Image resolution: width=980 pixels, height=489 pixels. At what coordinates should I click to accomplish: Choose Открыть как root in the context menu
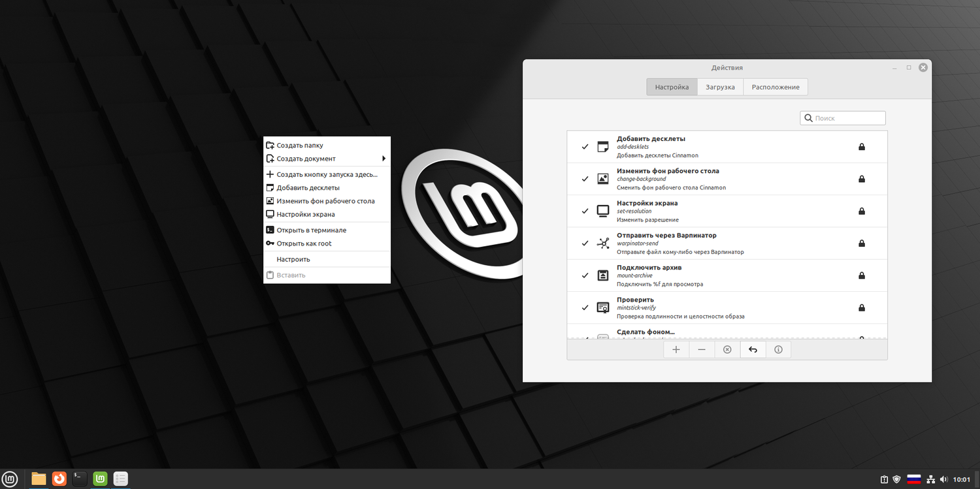(327, 244)
